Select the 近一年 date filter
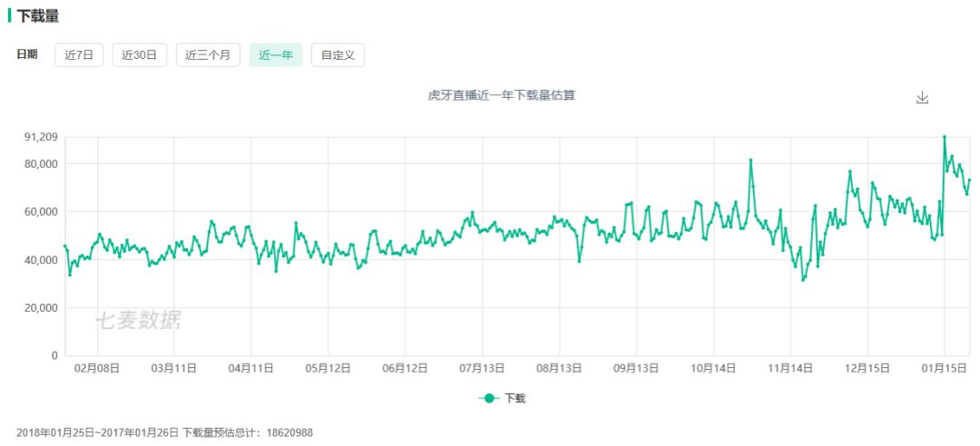Screen dimensions: 980x446 tap(276, 54)
